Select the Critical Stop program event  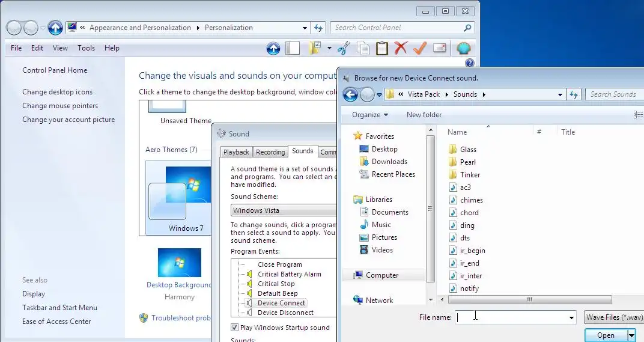[x=276, y=284]
